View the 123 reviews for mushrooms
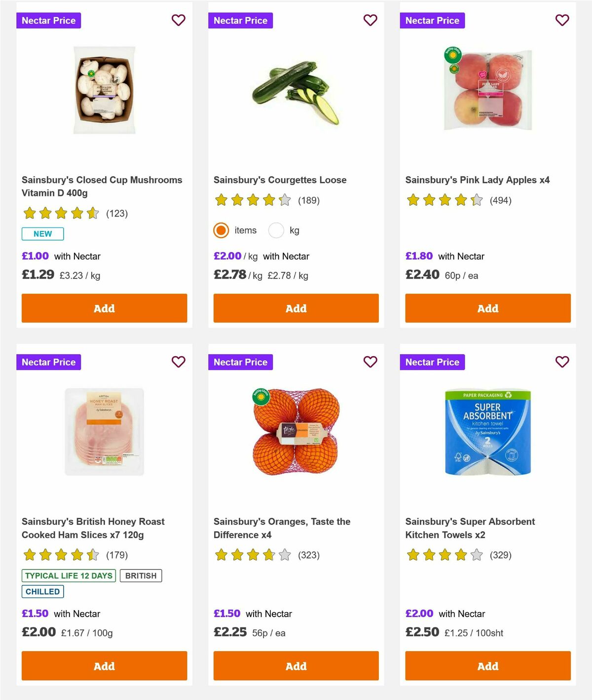This screenshot has width=592, height=700. click(117, 213)
